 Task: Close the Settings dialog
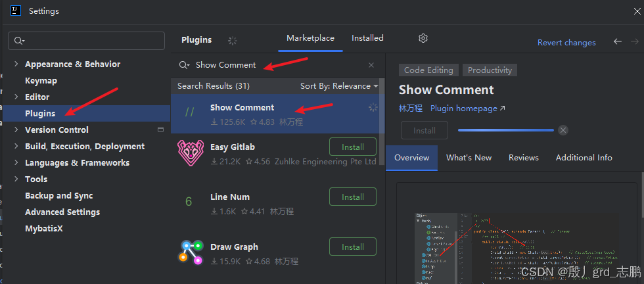coord(637,11)
